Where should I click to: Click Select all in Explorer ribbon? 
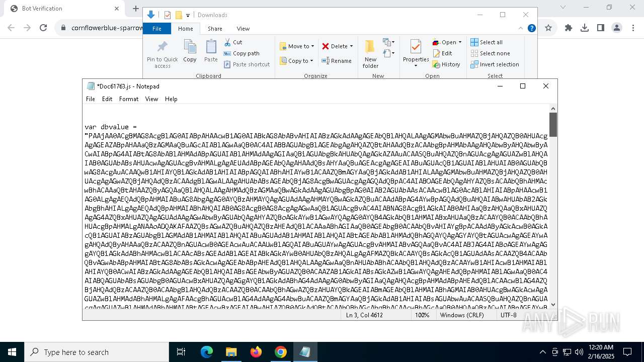pos(487,42)
